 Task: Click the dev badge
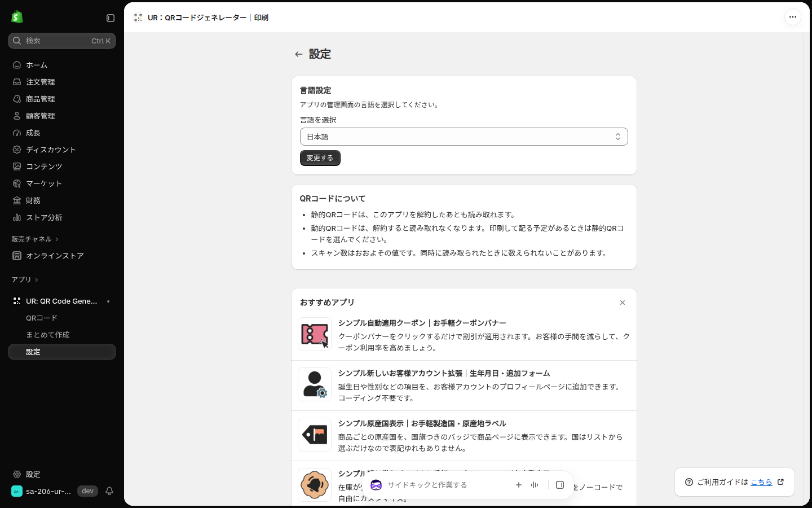[87, 491]
